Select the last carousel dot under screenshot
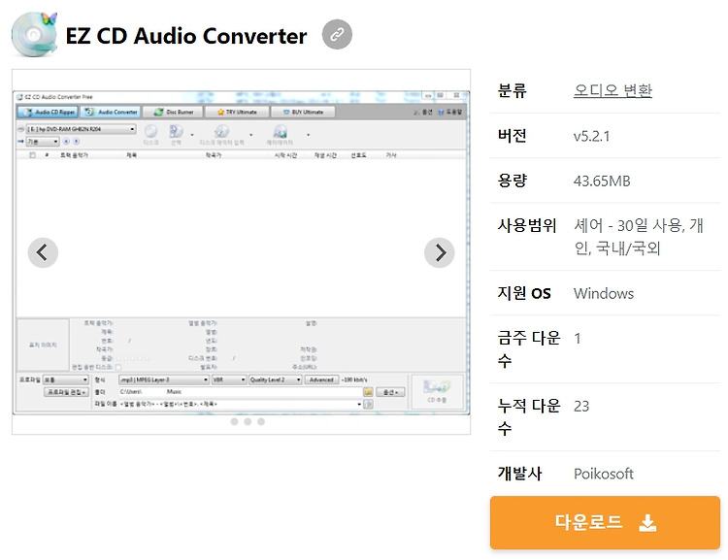Viewport: 728px width, 560px height. [261, 421]
